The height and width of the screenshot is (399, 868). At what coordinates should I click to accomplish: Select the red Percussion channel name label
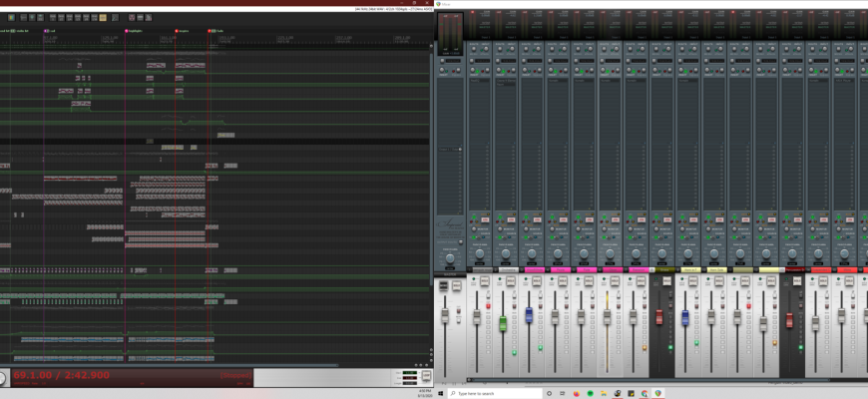click(795, 269)
